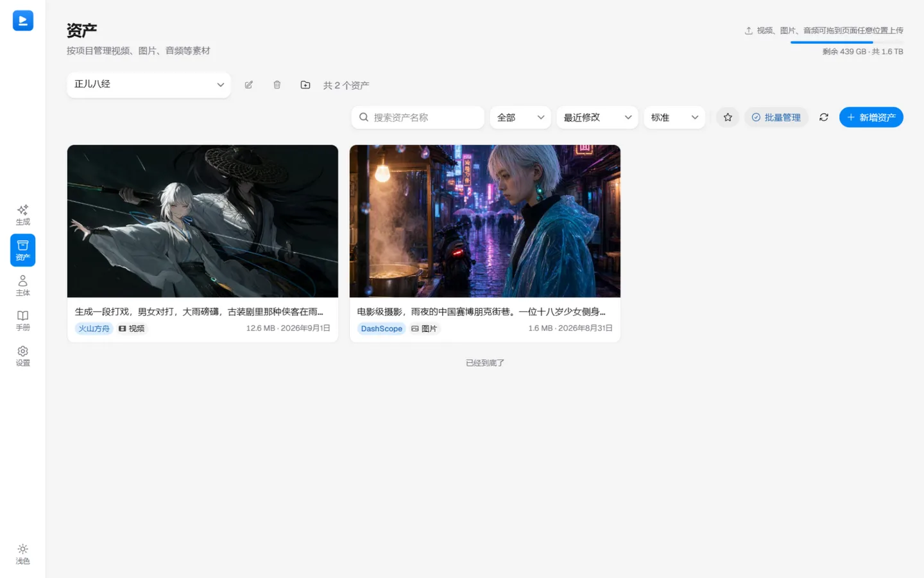Click the subtitle 按项目管理视频、图片、音频等素材

(x=139, y=51)
